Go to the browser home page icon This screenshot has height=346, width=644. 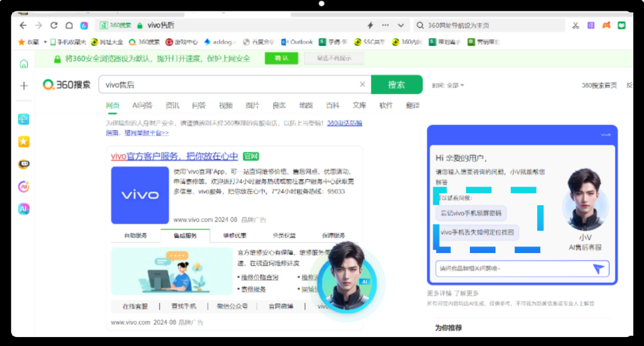(69, 26)
